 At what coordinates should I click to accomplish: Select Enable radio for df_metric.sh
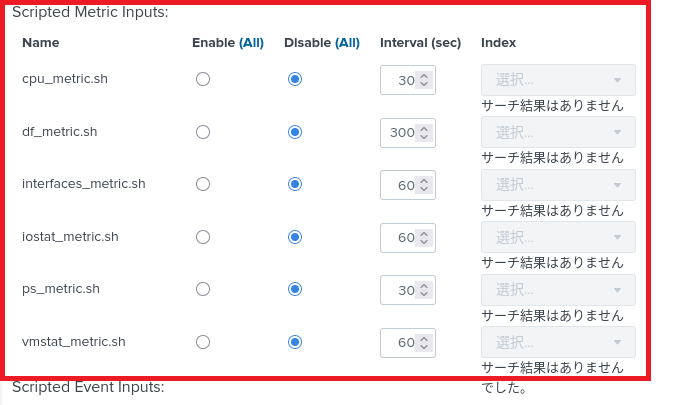point(203,132)
